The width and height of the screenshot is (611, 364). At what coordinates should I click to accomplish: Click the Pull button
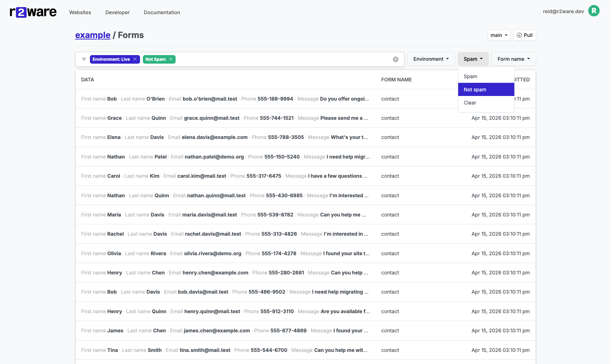point(525,35)
